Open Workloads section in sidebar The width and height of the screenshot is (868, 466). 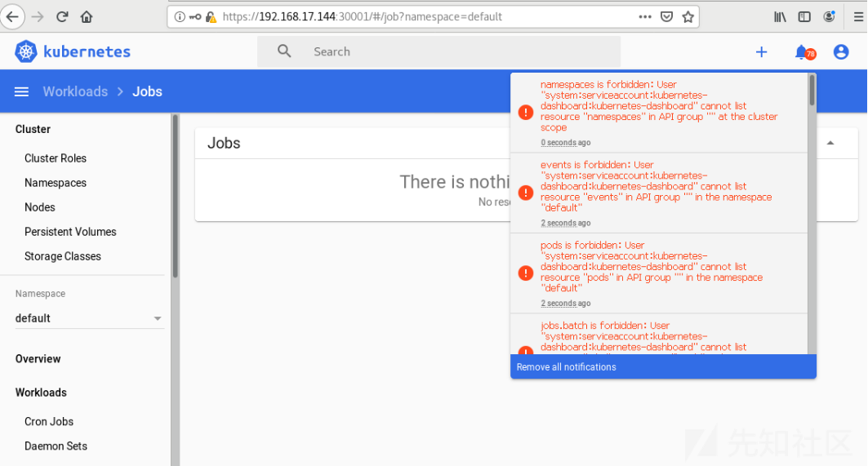point(41,393)
